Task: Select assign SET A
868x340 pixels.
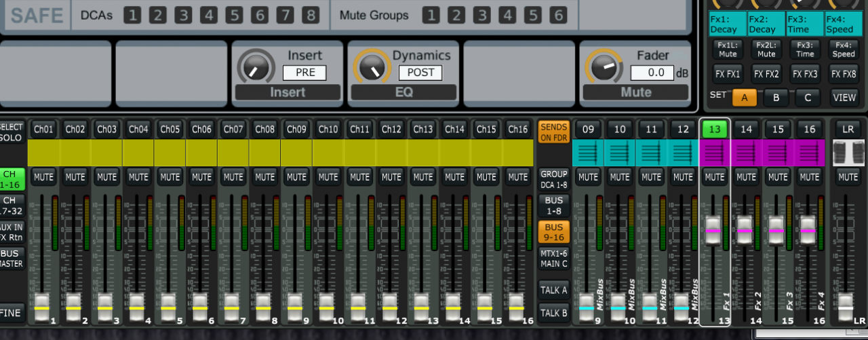Action: [x=744, y=97]
